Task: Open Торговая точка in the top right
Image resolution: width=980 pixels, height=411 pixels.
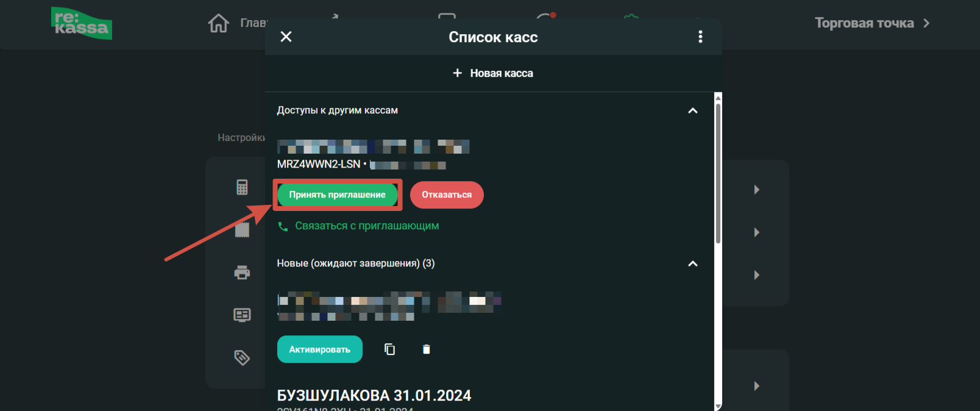Action: point(872,23)
